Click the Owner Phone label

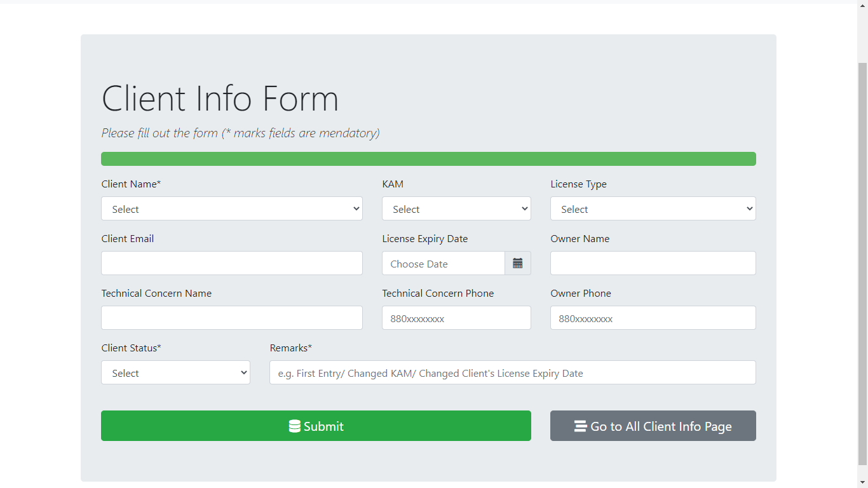coord(581,294)
